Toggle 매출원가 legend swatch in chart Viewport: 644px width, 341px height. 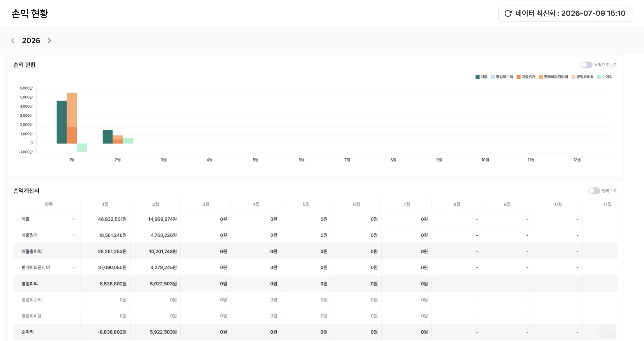pos(518,77)
